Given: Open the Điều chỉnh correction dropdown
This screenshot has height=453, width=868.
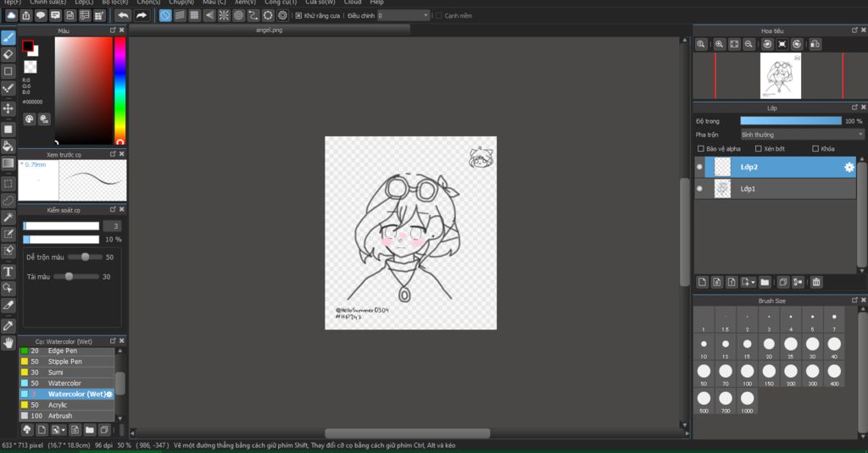Looking at the screenshot, I should (x=403, y=15).
